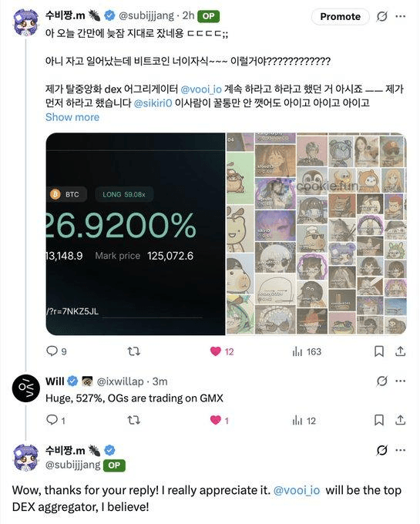Viewport: 420px width, 524px height.
Task: Open the @sikiri0 mention link
Action: [x=153, y=103]
